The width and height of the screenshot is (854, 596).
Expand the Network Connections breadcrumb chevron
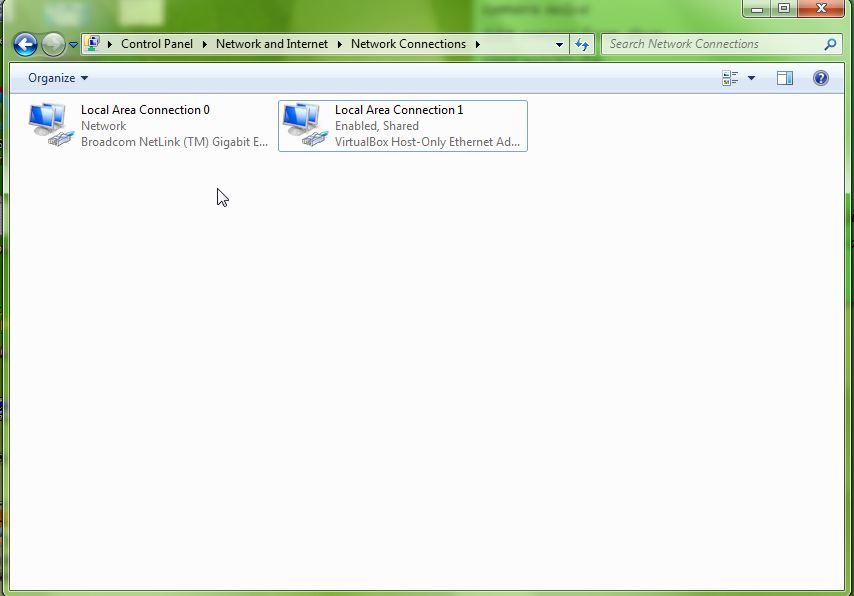(x=478, y=44)
